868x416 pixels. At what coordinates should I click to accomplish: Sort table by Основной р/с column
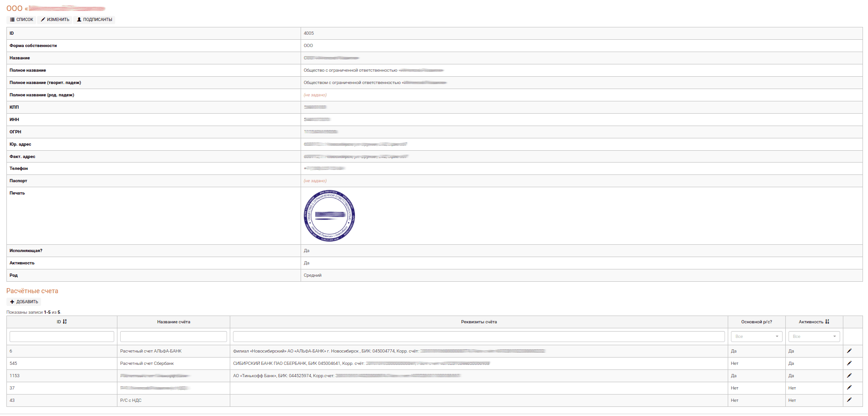click(757, 322)
